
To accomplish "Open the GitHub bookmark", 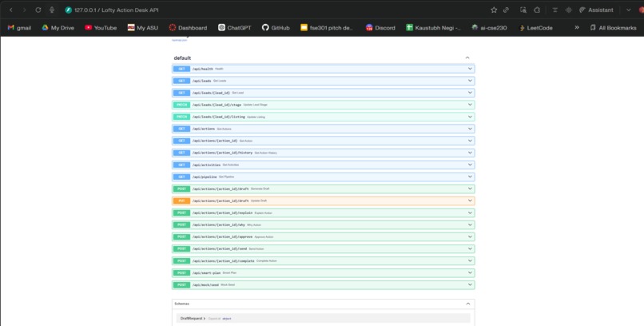I will tap(276, 27).
